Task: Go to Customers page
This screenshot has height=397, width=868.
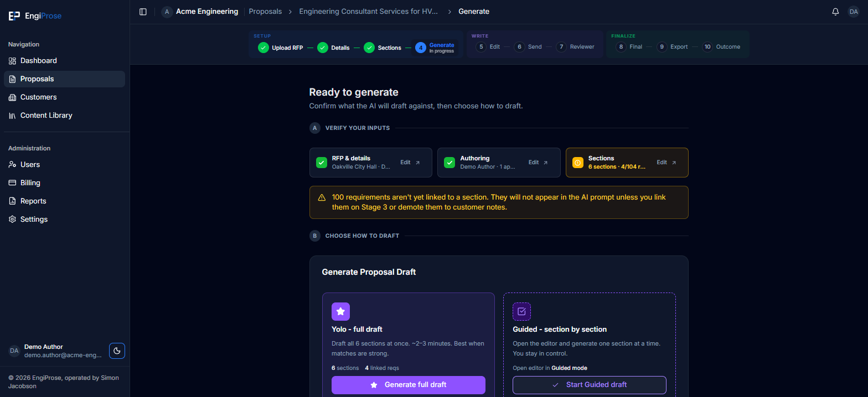Action: pyautogui.click(x=64, y=97)
